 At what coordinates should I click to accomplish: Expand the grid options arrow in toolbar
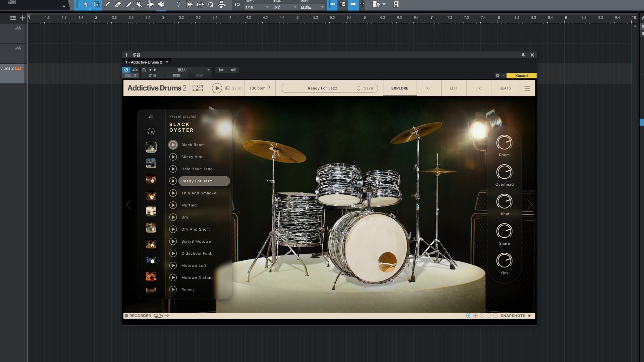[384, 4]
